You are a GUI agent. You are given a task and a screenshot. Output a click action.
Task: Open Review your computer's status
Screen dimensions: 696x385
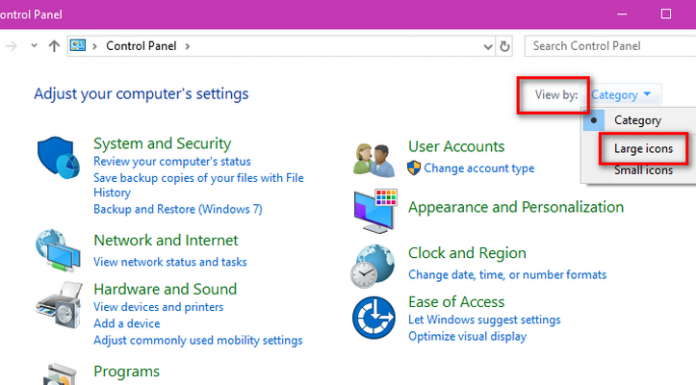coord(172,161)
